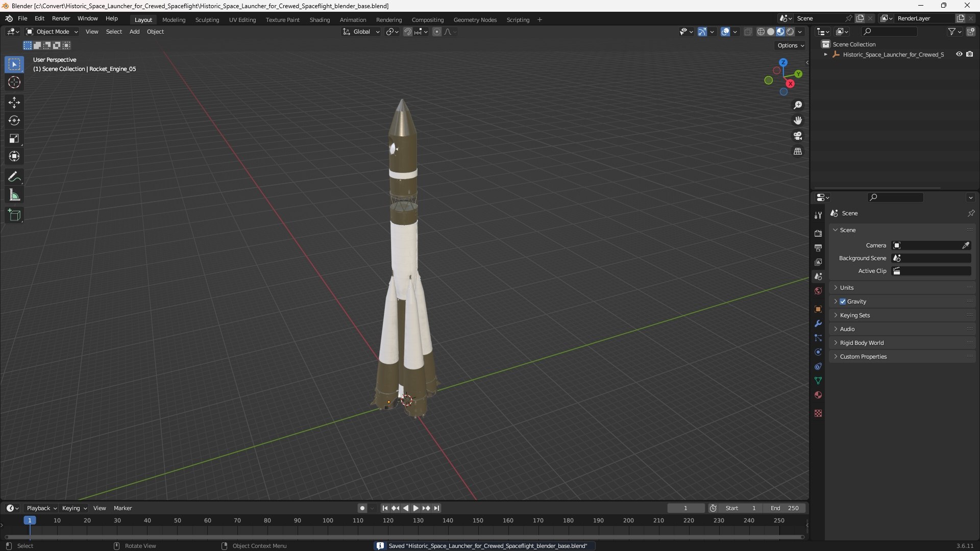The width and height of the screenshot is (980, 551).
Task: Switch to rendered viewport shading
Action: [790, 32]
